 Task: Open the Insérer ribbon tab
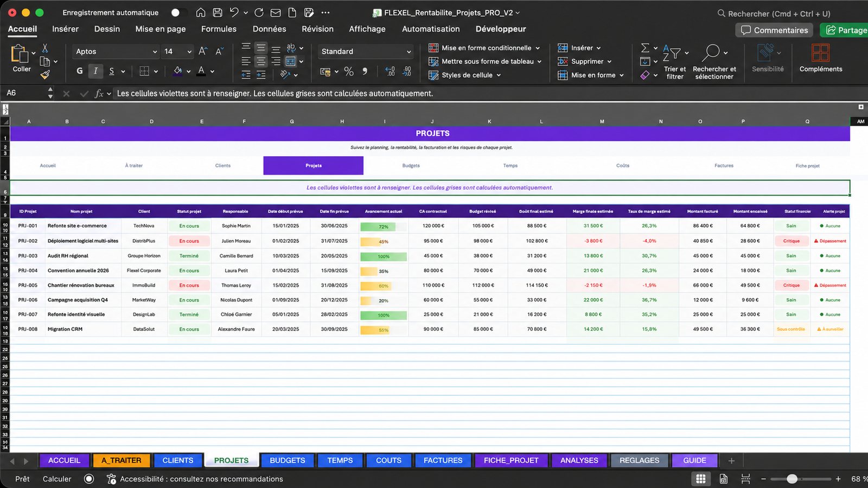tap(65, 29)
